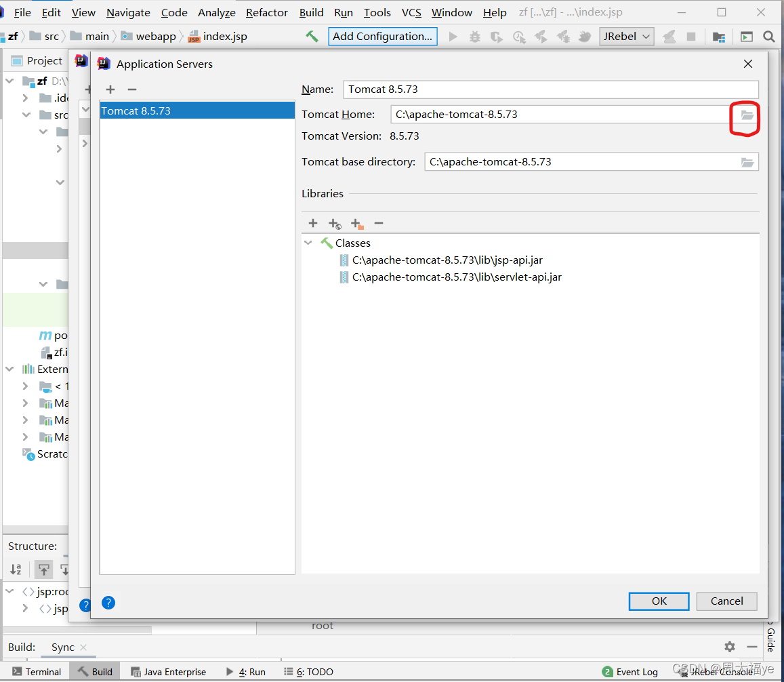Run with Coverage toolbar icon
784x682 pixels.
[x=497, y=37]
